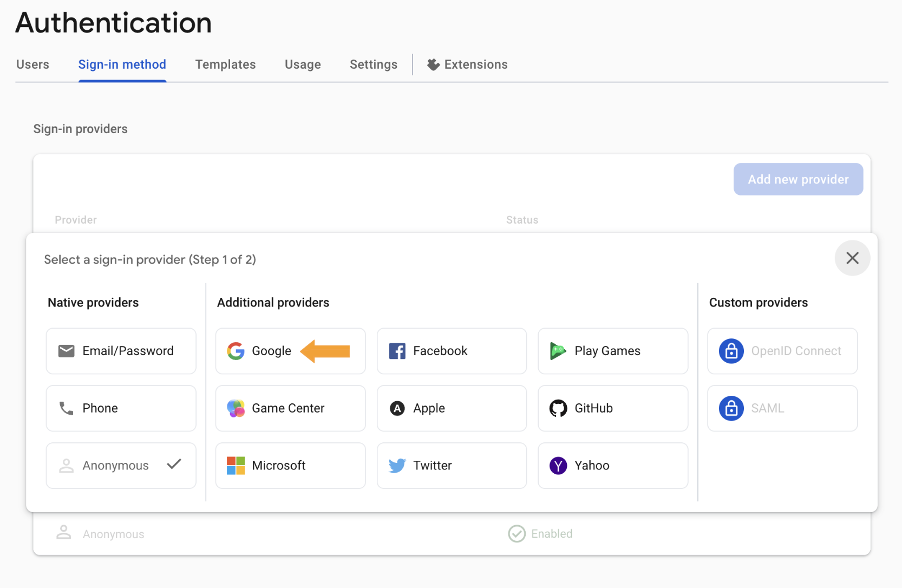The image size is (902, 588).
Task: Select the Twitter sign-in provider
Action: [452, 466]
